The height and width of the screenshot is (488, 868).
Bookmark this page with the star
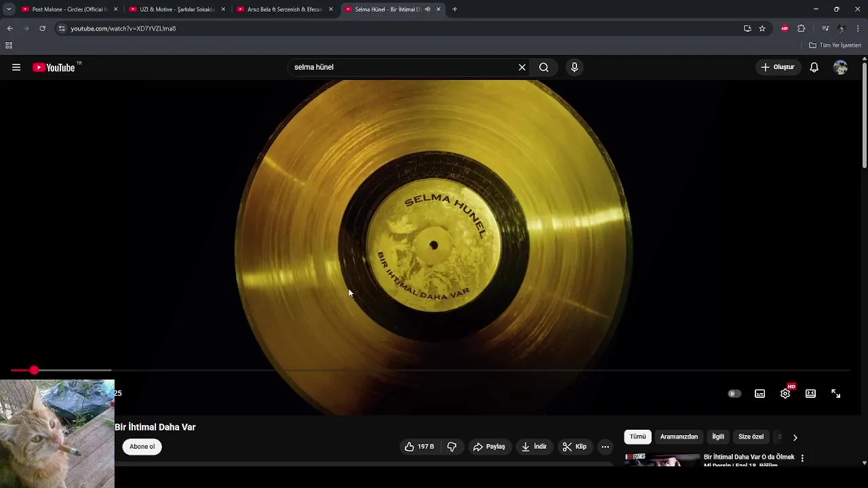pyautogui.click(x=762, y=28)
